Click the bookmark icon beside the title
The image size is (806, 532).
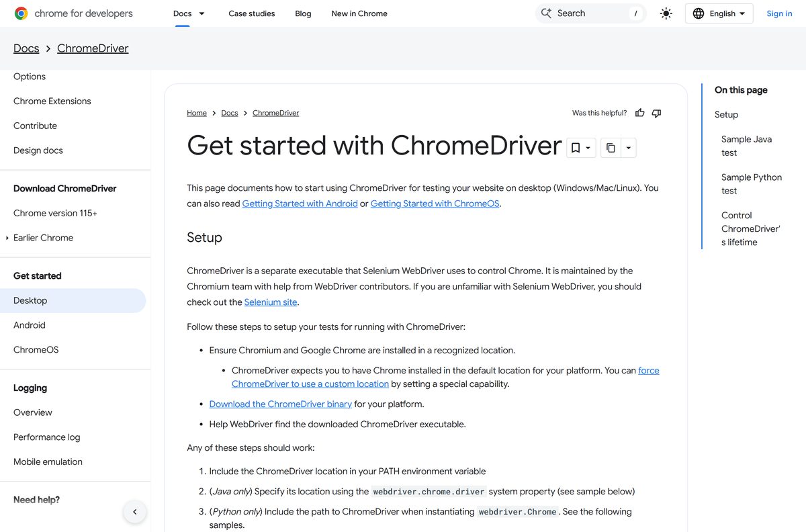pyautogui.click(x=576, y=148)
